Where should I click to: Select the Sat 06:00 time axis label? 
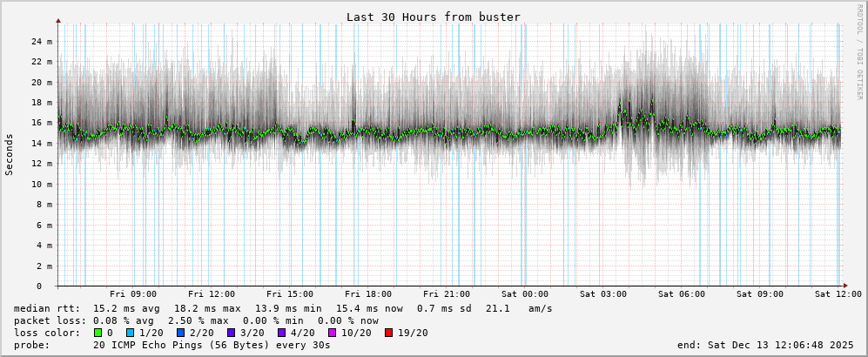tap(682, 294)
